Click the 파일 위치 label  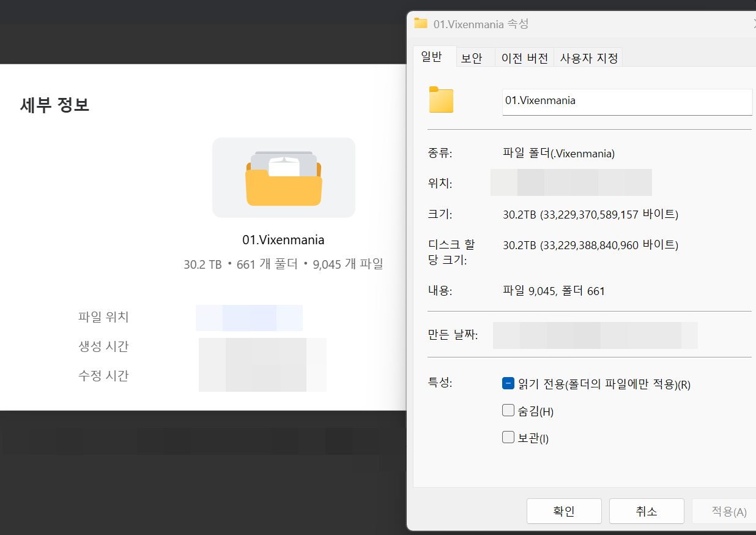click(x=103, y=317)
